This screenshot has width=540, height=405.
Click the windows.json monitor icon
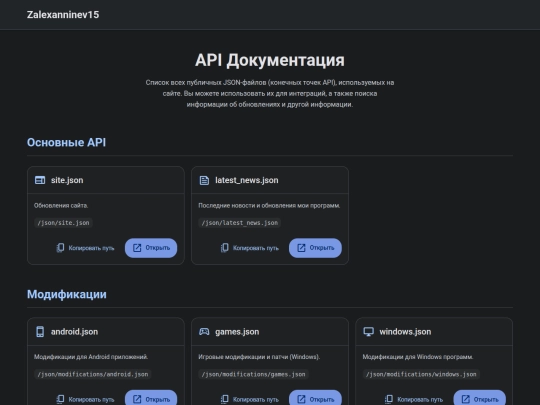[x=368, y=332]
